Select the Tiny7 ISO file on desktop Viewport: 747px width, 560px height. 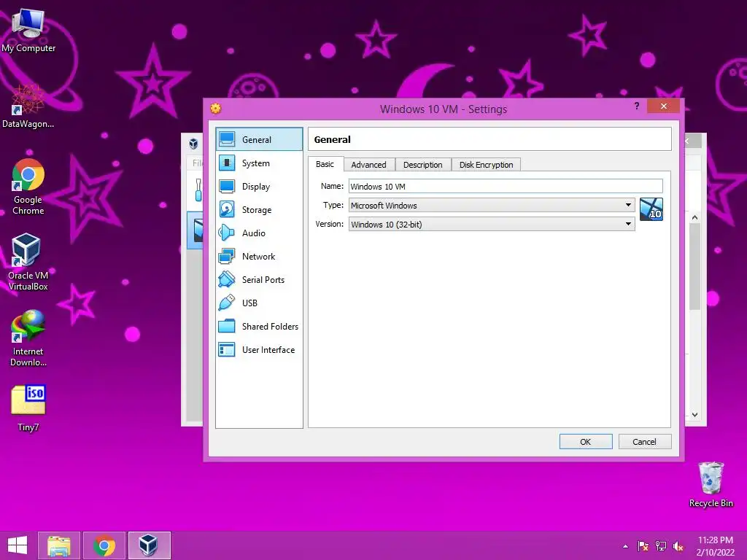click(x=28, y=408)
